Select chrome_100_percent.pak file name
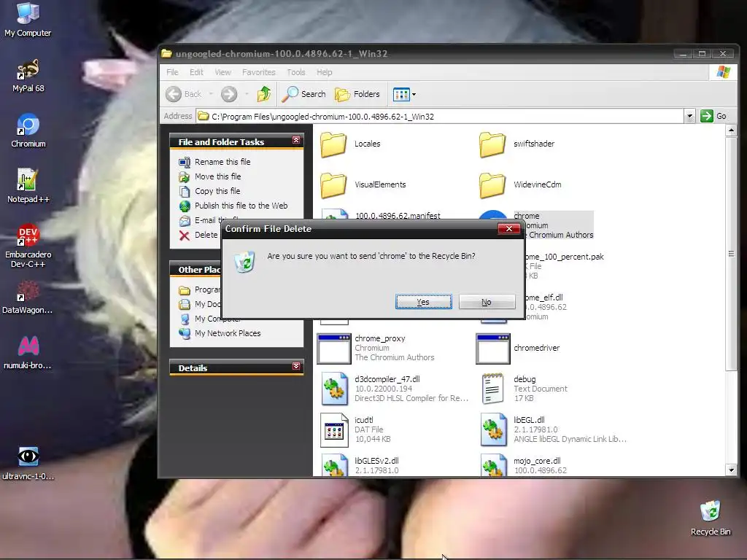This screenshot has width=747, height=560. pyautogui.click(x=564, y=257)
